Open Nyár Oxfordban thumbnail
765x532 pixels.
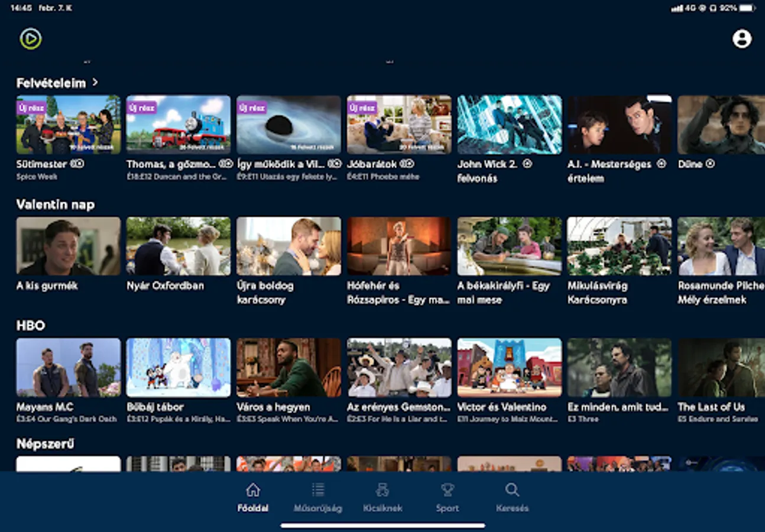click(179, 246)
